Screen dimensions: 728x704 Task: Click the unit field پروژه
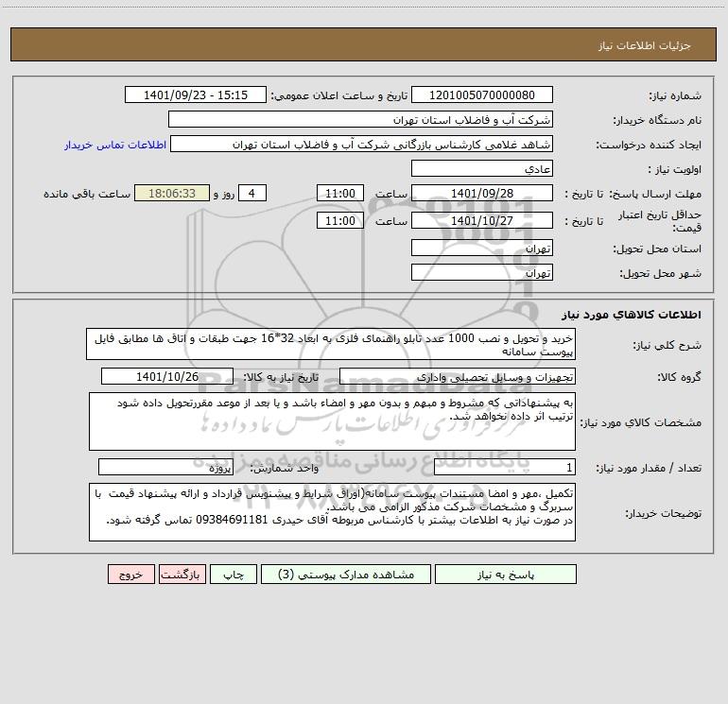tap(165, 468)
